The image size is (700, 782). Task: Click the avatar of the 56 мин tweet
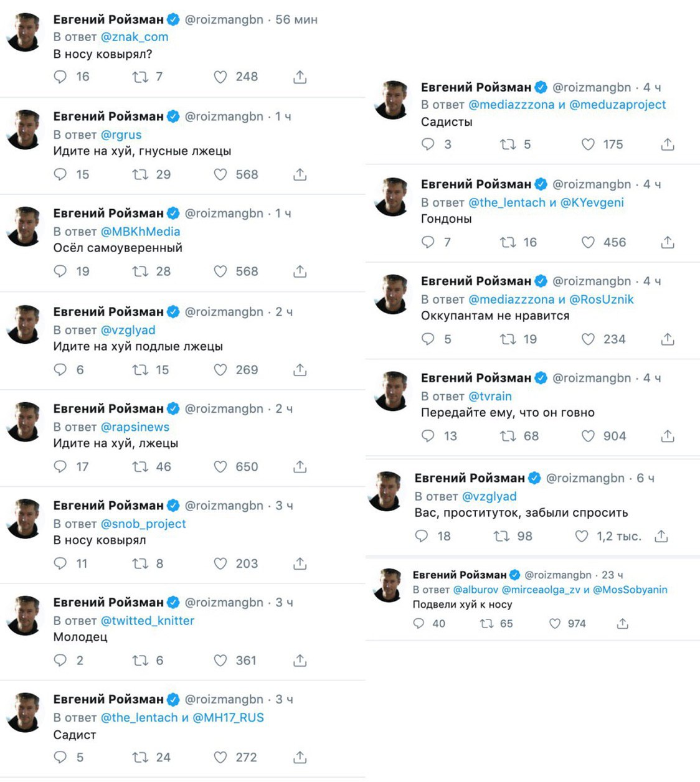tap(24, 32)
